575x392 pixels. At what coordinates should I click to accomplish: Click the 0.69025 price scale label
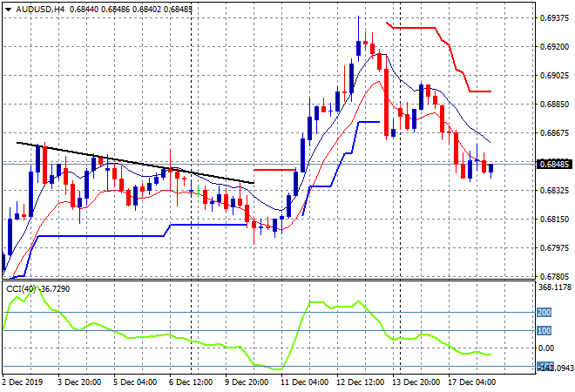(554, 76)
